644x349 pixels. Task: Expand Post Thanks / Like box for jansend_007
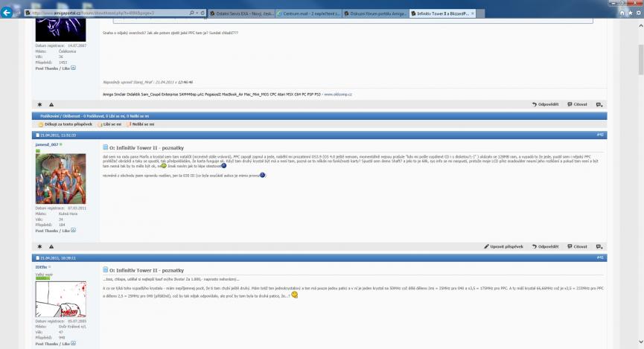74,231
